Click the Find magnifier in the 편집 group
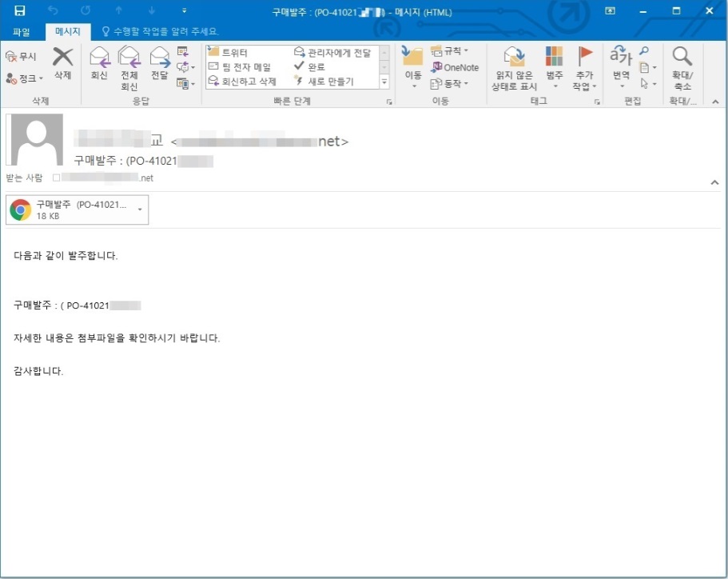Screen dimensions: 728x579 click(644, 50)
